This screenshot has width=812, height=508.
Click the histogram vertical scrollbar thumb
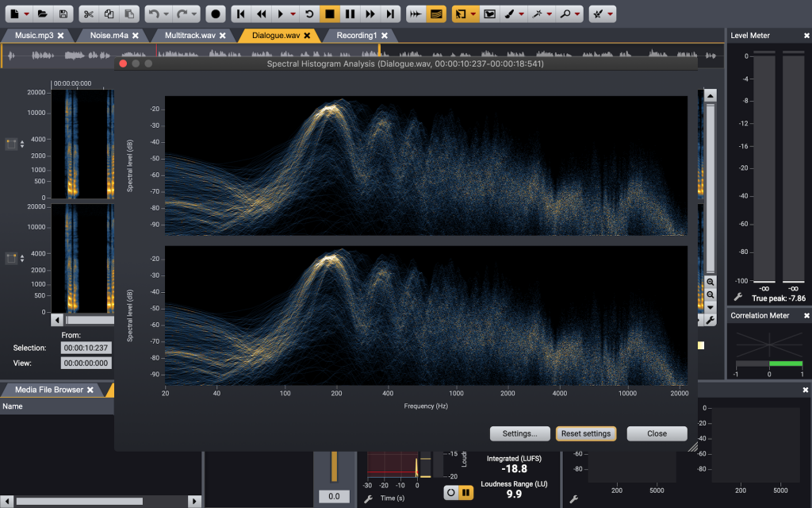(x=710, y=187)
